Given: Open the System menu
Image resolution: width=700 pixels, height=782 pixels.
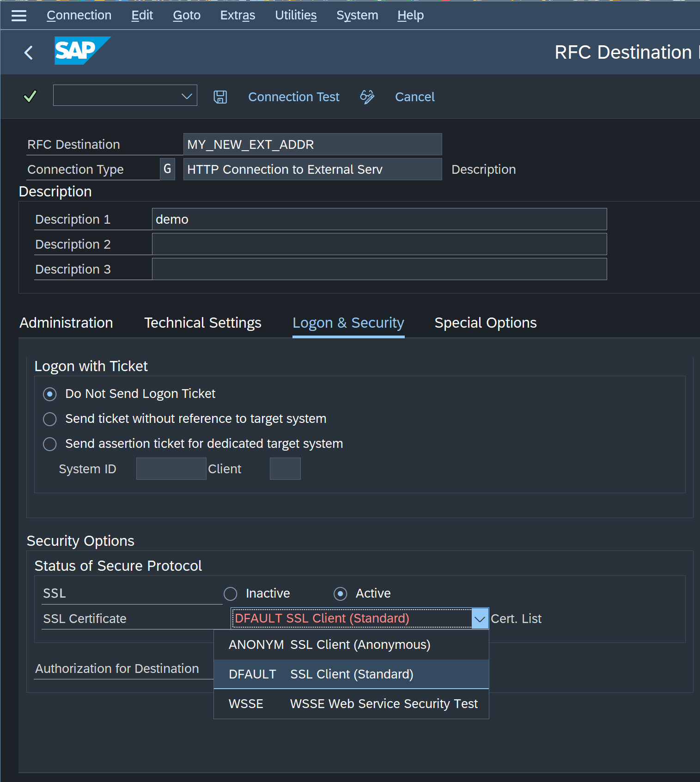Looking at the screenshot, I should click(357, 15).
